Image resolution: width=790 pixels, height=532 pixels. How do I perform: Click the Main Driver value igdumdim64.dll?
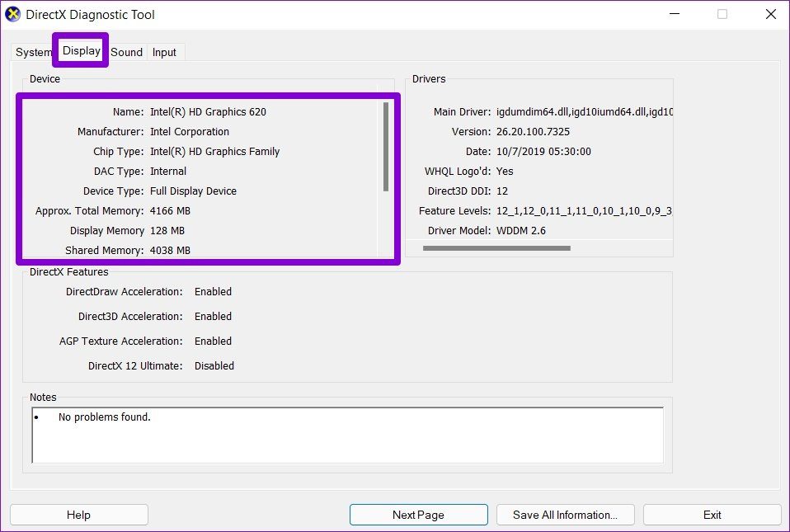(585, 112)
